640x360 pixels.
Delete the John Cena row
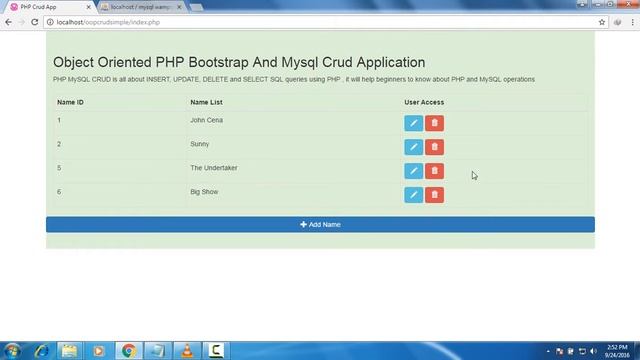click(434, 123)
